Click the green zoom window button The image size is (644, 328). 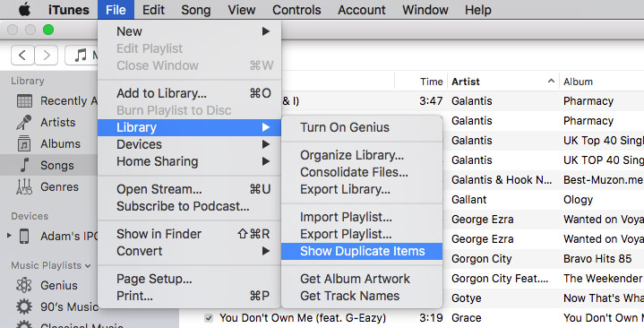point(48,30)
